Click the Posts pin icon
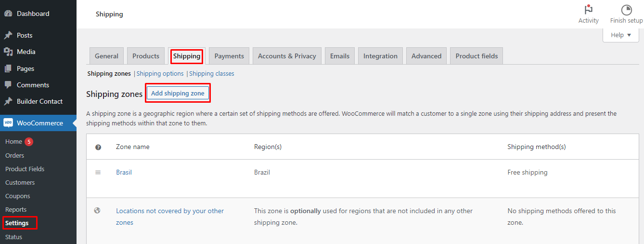Viewport: 644px width, 244px height. [x=8, y=35]
